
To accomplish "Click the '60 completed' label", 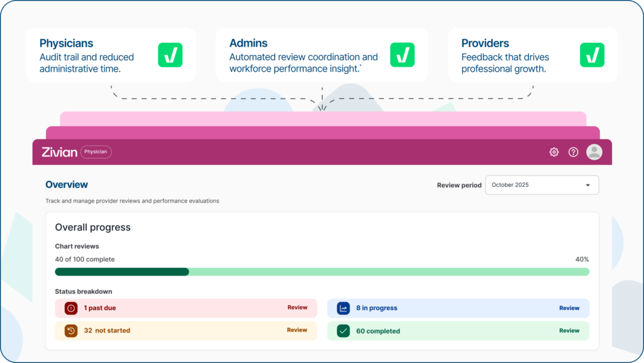I will tap(378, 331).
